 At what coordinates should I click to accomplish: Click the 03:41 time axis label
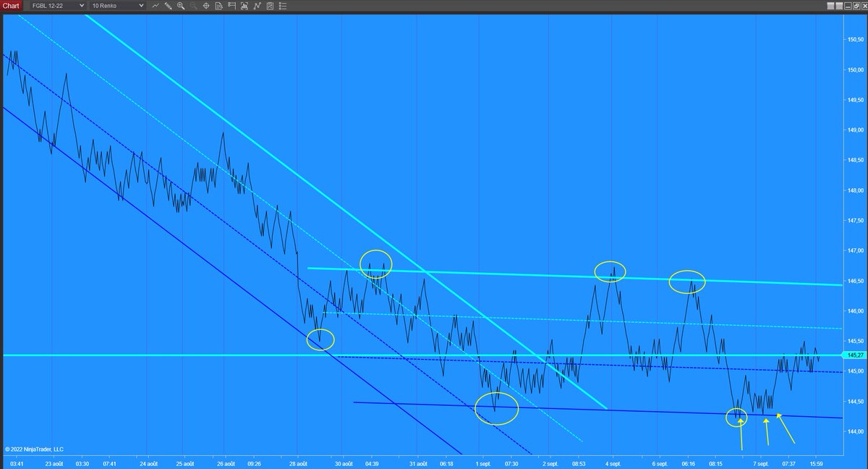click(17, 463)
